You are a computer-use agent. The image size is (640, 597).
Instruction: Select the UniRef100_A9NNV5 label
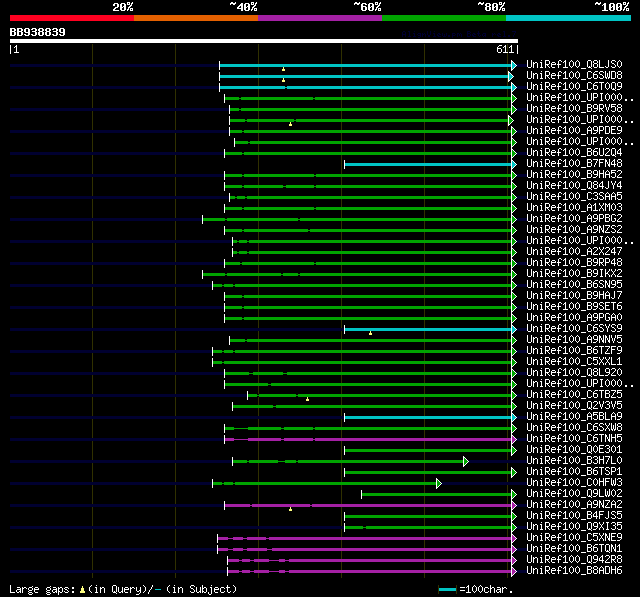(574, 340)
